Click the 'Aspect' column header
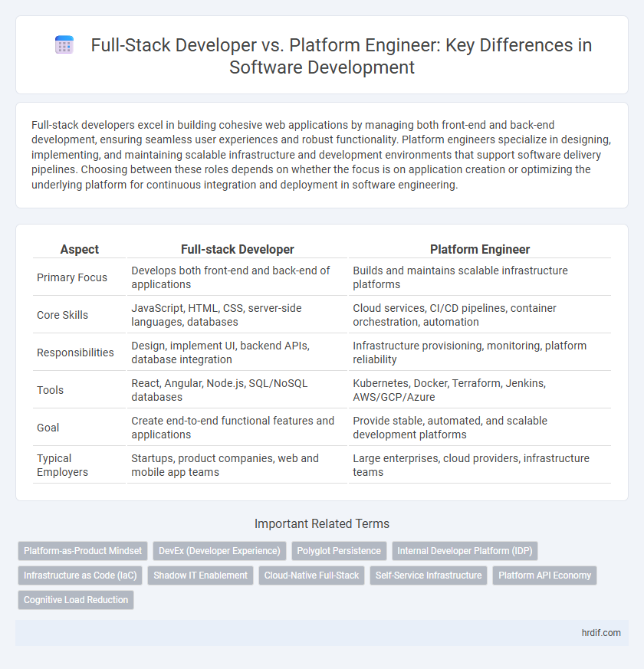This screenshot has width=644, height=669. (80, 249)
